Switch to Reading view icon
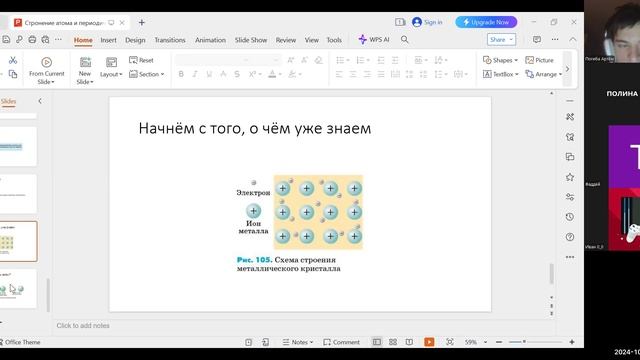This screenshot has width=640, height=360. [x=409, y=342]
